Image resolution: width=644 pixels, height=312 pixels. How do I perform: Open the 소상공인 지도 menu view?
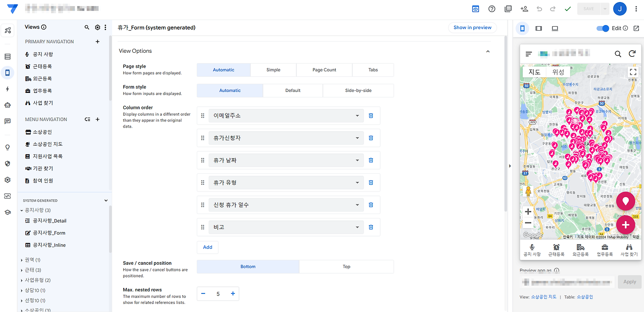(x=48, y=144)
